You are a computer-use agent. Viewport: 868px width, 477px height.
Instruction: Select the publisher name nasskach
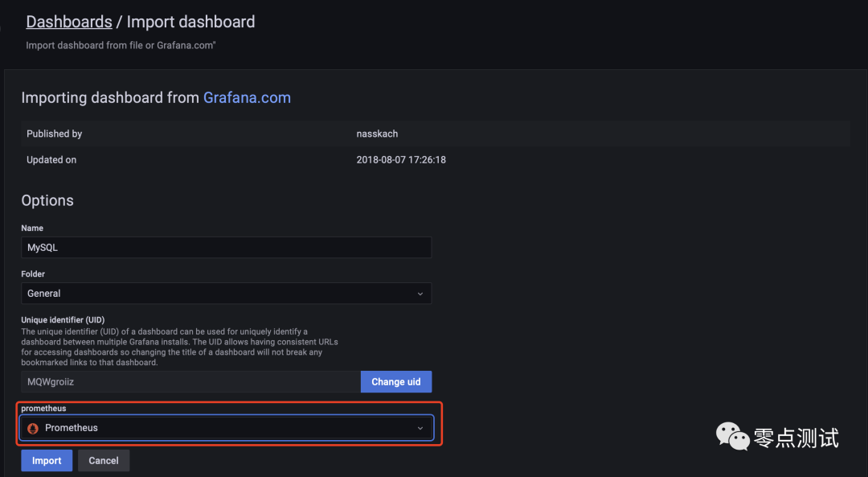(x=377, y=134)
